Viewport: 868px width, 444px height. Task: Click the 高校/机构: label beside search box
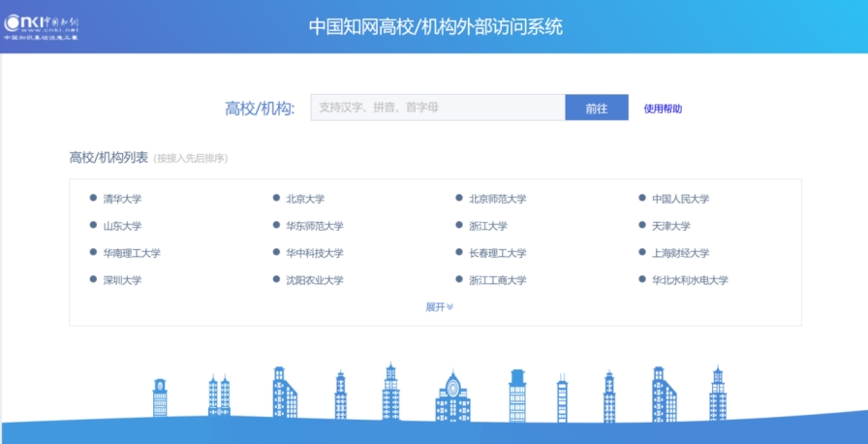(260, 109)
